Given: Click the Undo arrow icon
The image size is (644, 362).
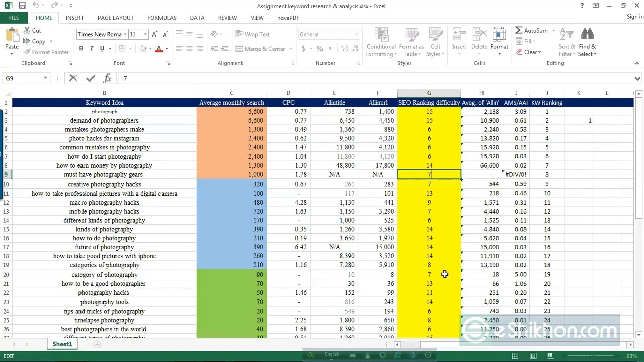Looking at the screenshot, I should [36, 6].
